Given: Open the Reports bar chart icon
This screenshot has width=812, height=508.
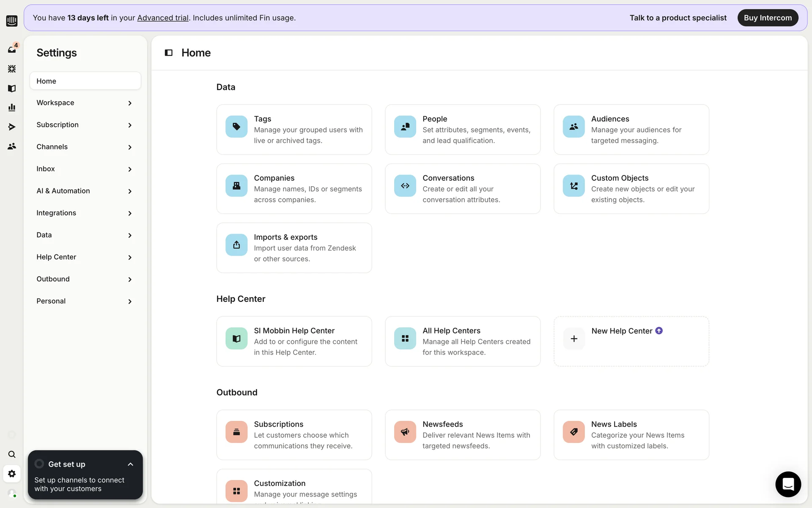Looking at the screenshot, I should click(x=12, y=108).
